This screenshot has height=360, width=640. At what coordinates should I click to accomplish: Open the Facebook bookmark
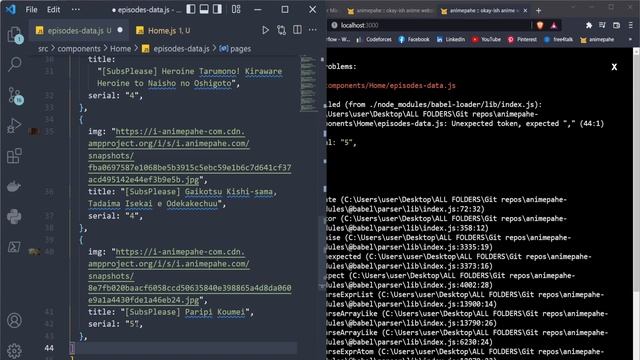(x=414, y=40)
